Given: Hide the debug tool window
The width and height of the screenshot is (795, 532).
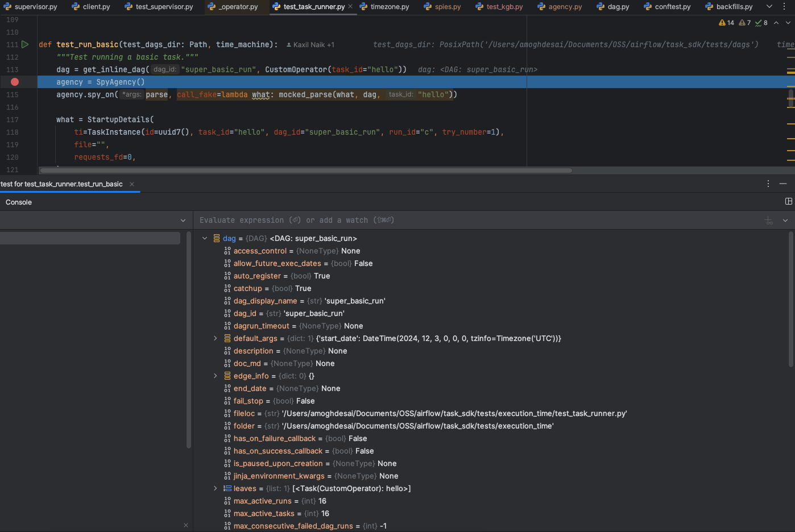Looking at the screenshot, I should tap(783, 184).
